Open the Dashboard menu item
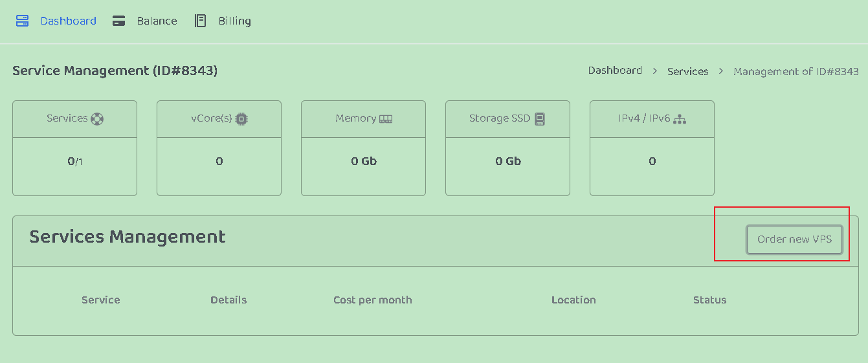 (68, 21)
